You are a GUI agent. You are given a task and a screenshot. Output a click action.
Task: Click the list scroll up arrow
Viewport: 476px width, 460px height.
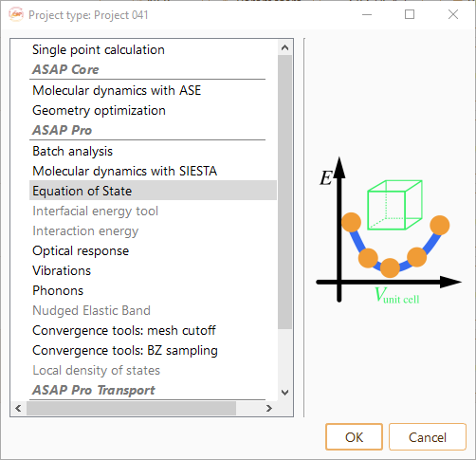click(284, 47)
